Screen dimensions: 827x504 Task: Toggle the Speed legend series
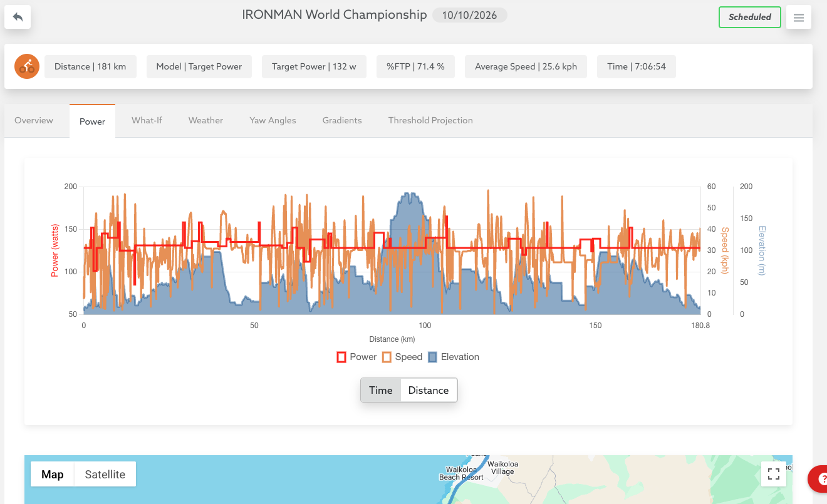click(x=402, y=357)
